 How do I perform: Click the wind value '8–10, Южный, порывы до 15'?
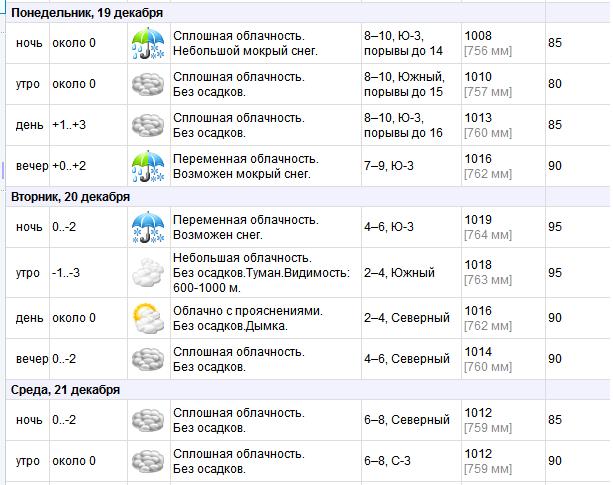(x=403, y=84)
